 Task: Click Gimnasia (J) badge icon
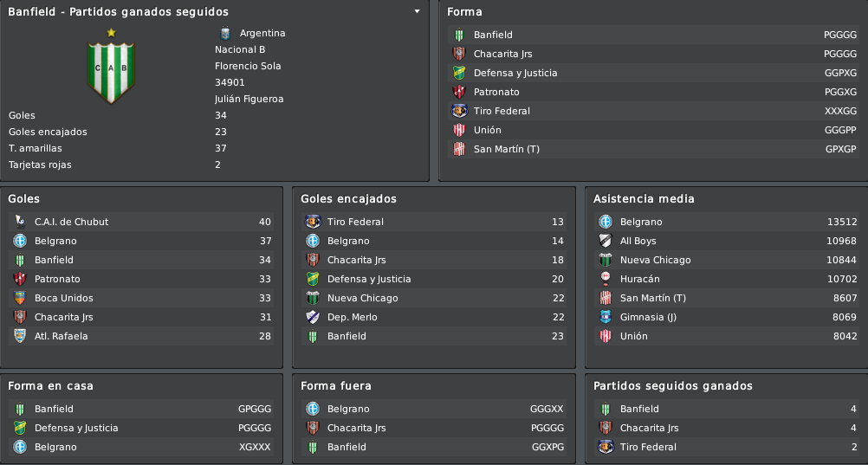tap(605, 317)
